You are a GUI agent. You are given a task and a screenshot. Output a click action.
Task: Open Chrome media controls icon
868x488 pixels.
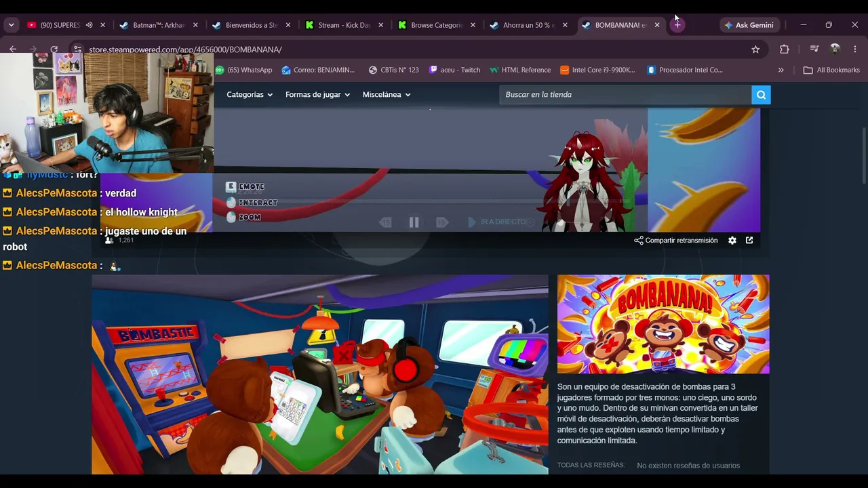[x=815, y=49]
